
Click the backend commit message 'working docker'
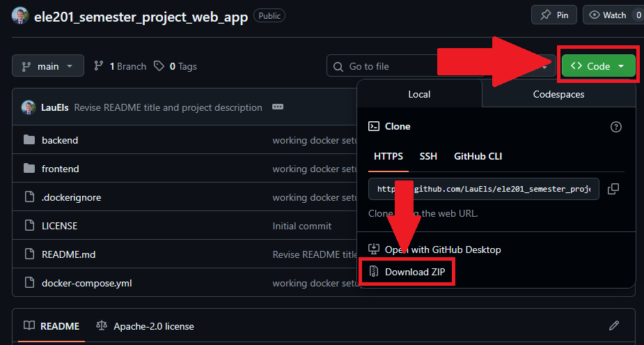tap(314, 141)
